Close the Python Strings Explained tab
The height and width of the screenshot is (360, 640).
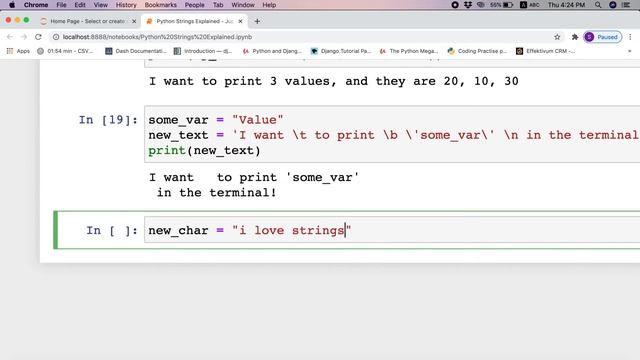(240, 21)
